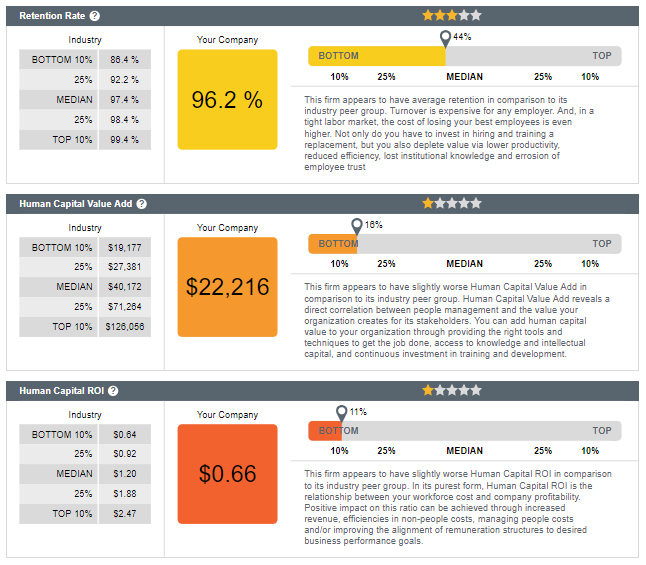Click the yellow filled Retention Rate percentile bar
The image size is (646, 565).
(377, 56)
